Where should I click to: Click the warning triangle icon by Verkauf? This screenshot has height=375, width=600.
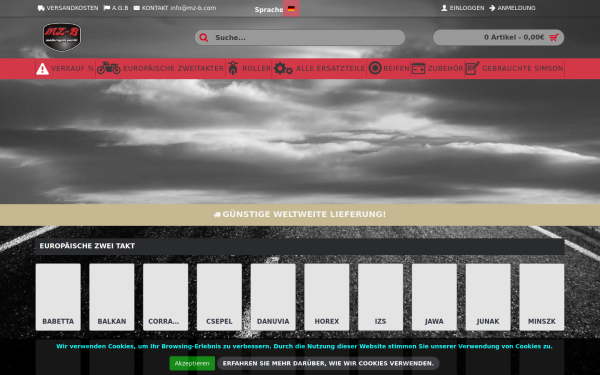(x=42, y=69)
